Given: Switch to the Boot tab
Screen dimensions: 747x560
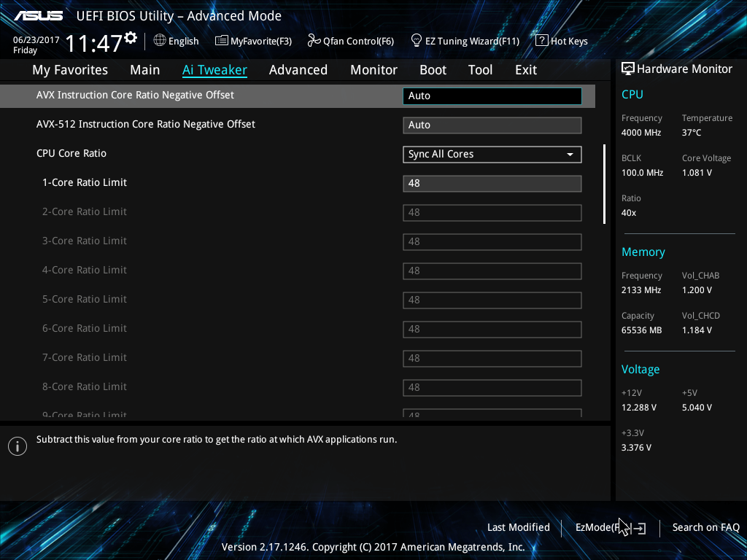Looking at the screenshot, I should 433,69.
